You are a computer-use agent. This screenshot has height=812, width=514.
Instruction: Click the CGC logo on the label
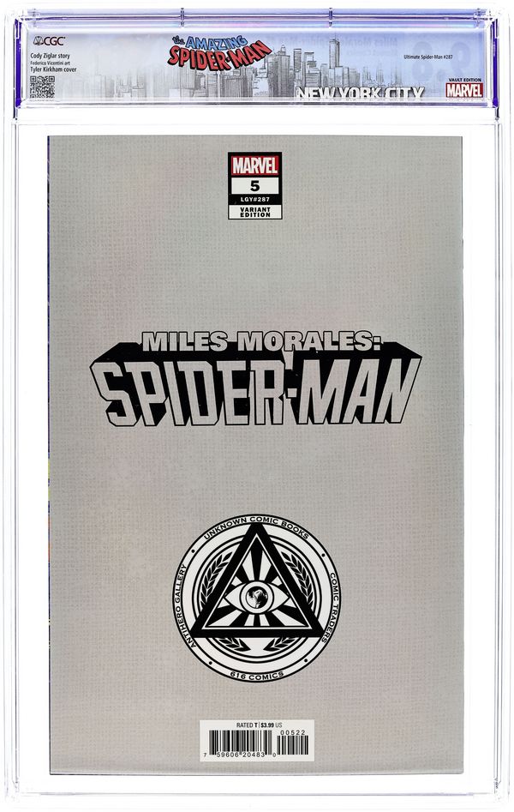click(49, 41)
